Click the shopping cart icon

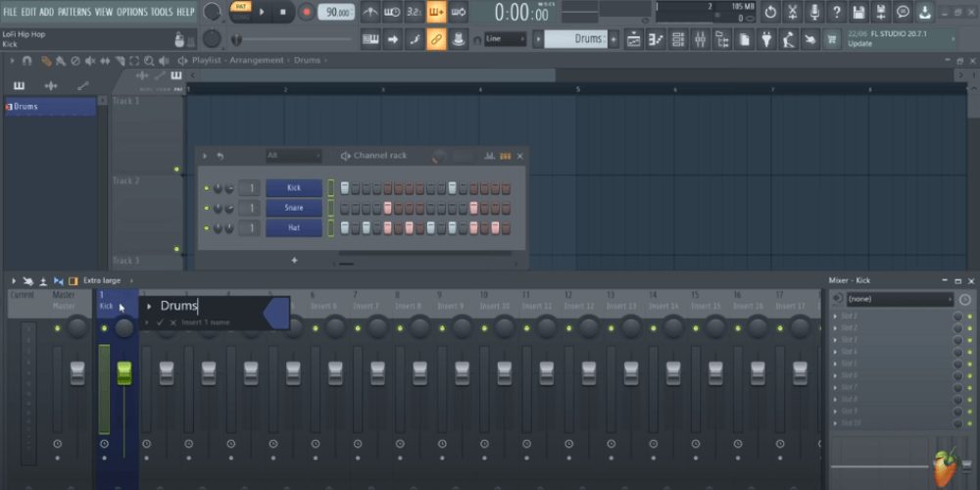[x=831, y=39]
